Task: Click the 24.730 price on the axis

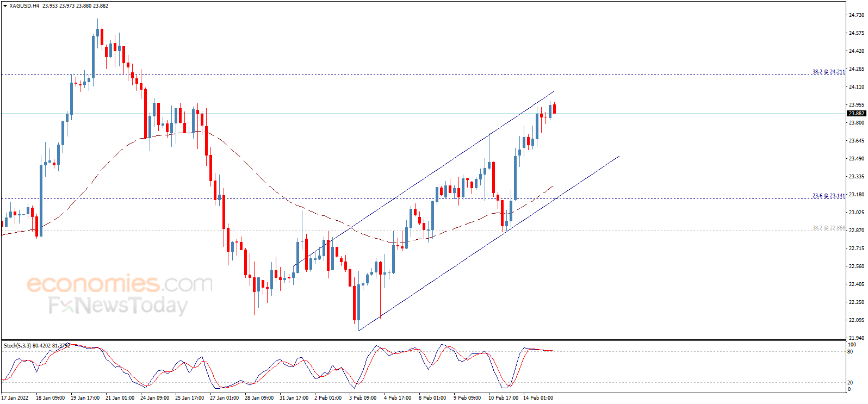Action: pos(856,15)
